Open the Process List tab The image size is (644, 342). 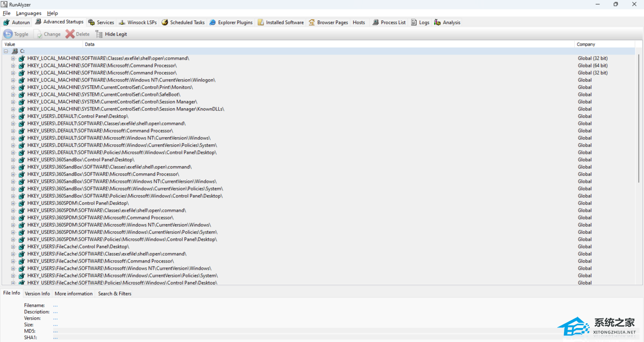(389, 23)
